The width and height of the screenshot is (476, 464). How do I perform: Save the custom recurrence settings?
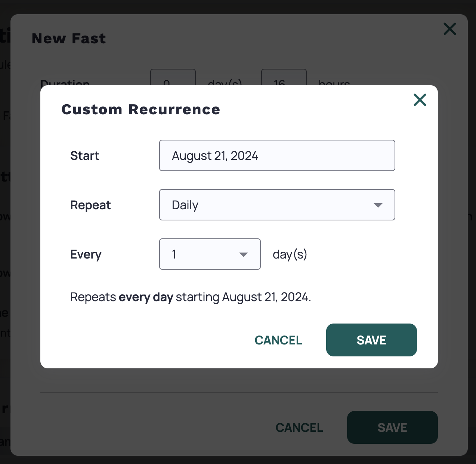(371, 340)
